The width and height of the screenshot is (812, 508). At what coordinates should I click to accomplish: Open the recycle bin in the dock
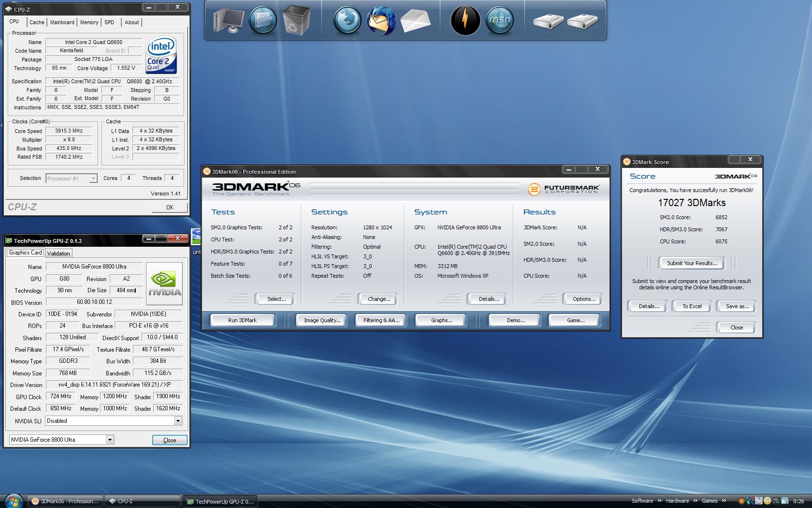(x=295, y=20)
